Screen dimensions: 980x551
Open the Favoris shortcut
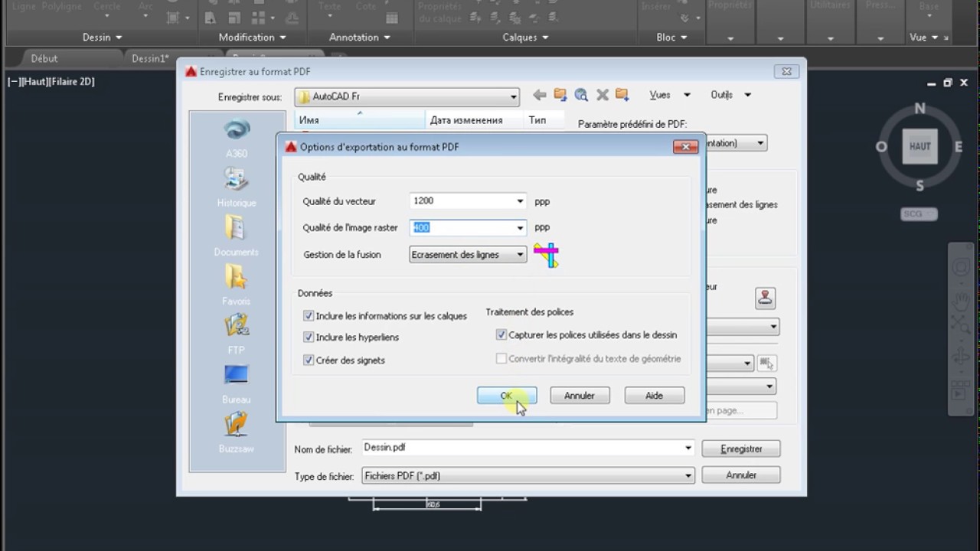coord(237,285)
